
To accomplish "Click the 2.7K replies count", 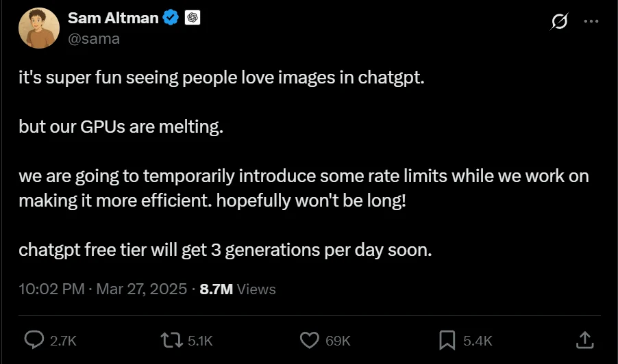I will (63, 340).
